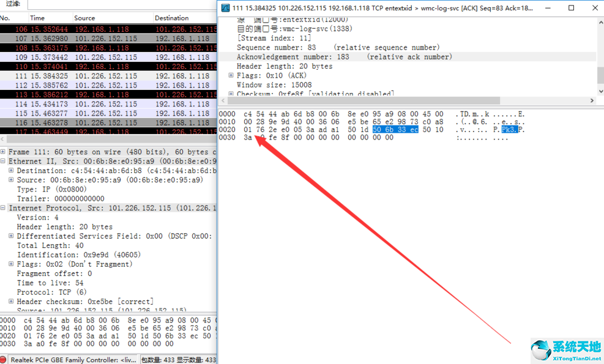Viewport: 604px width, 364px height.
Task: Click the Wireshark icon in popup title bar
Action: pos(226,8)
